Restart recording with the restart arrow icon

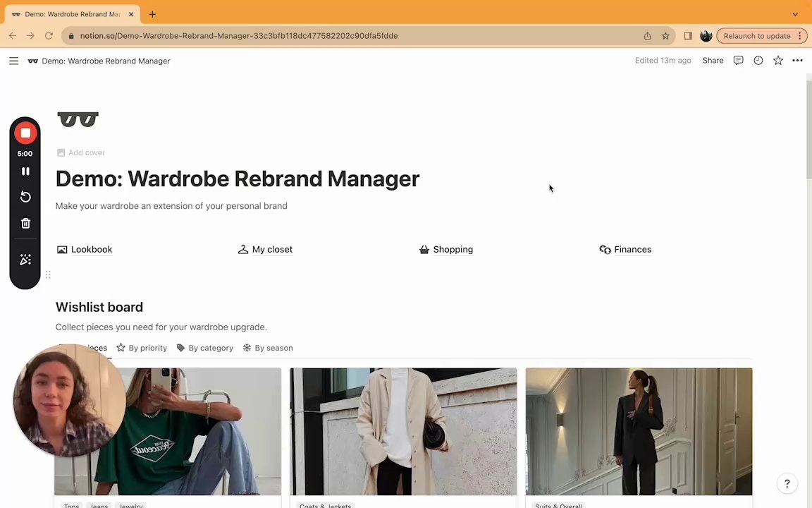click(x=25, y=197)
